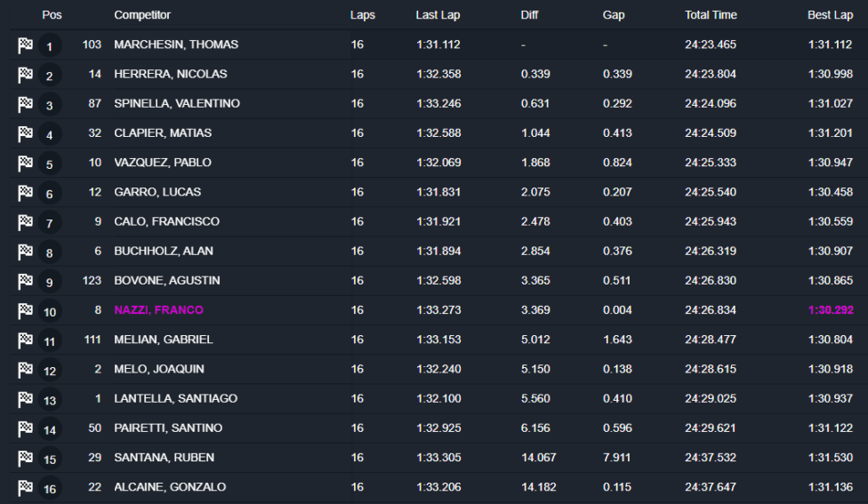Image resolution: width=868 pixels, height=504 pixels.
Task: Select competitor MARCHESIN, THOMAS
Action: click(176, 44)
